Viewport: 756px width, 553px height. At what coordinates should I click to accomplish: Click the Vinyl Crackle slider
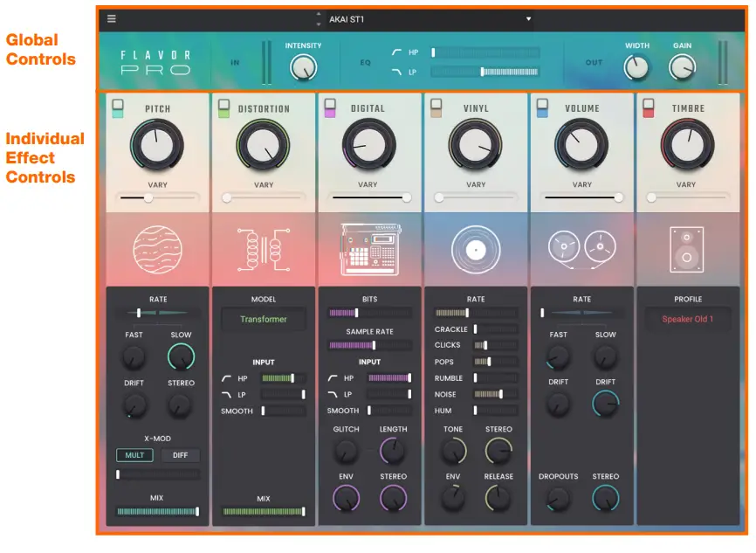pyautogui.click(x=496, y=329)
